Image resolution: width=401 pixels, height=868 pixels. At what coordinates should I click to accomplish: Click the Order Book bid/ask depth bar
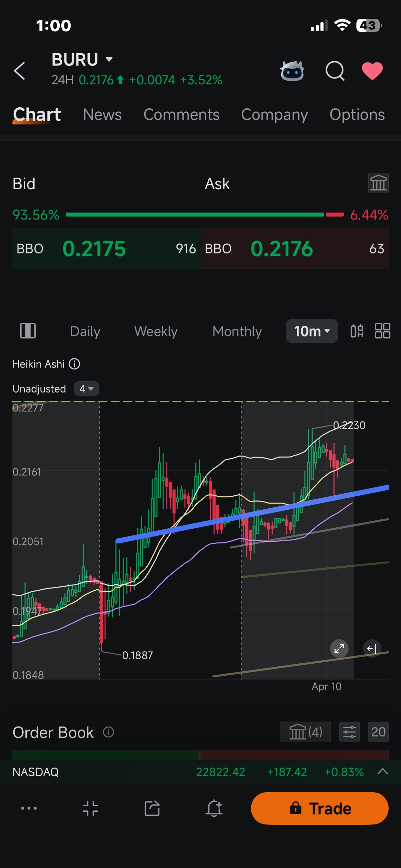pos(200,755)
